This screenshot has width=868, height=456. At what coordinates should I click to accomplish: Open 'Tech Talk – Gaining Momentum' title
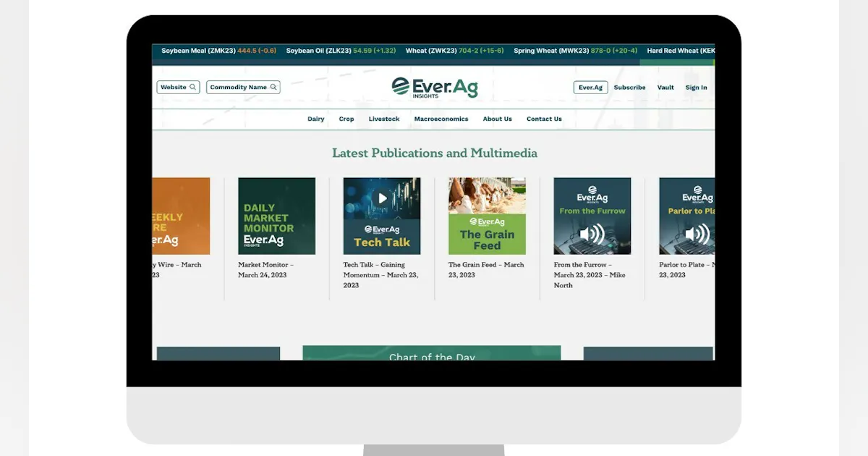380,275
